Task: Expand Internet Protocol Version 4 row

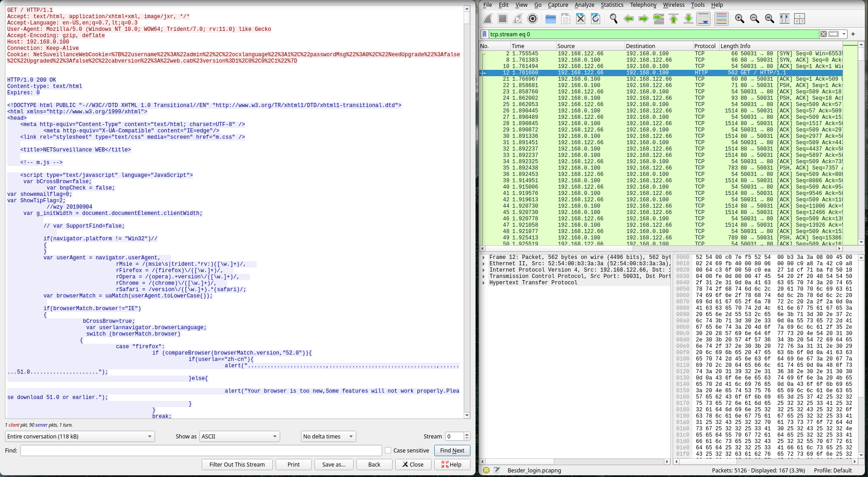Action: coord(484,270)
